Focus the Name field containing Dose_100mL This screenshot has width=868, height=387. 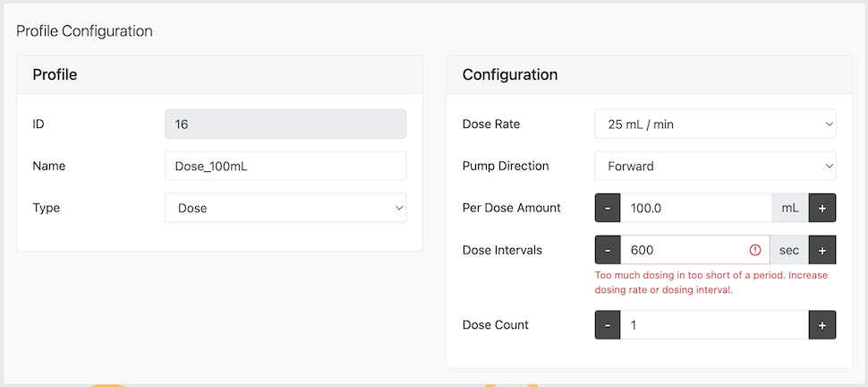285,166
